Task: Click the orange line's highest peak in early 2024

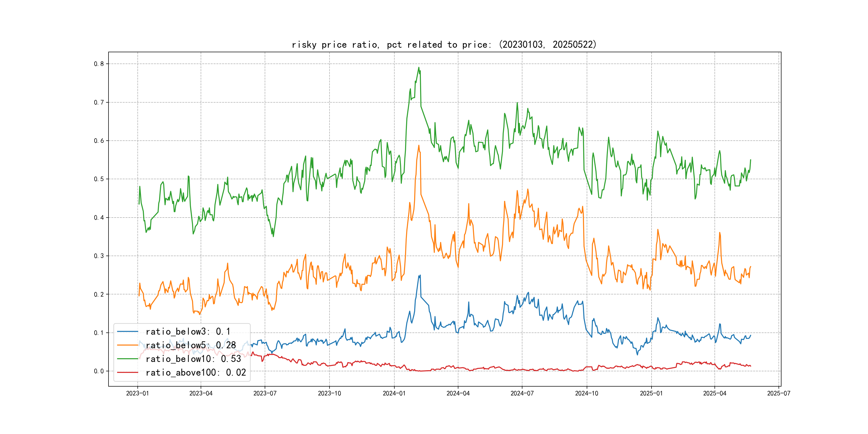Action: coord(419,145)
